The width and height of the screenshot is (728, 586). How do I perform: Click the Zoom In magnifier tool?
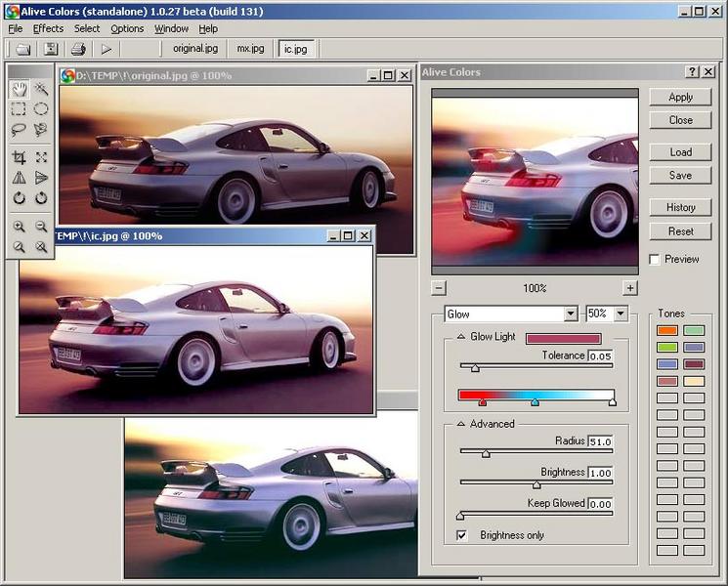click(19, 227)
